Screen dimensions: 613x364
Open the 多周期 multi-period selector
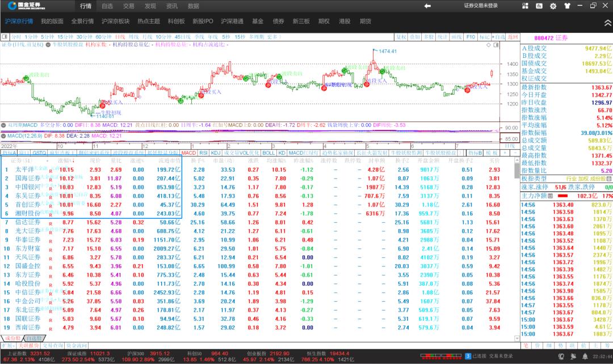256,37
